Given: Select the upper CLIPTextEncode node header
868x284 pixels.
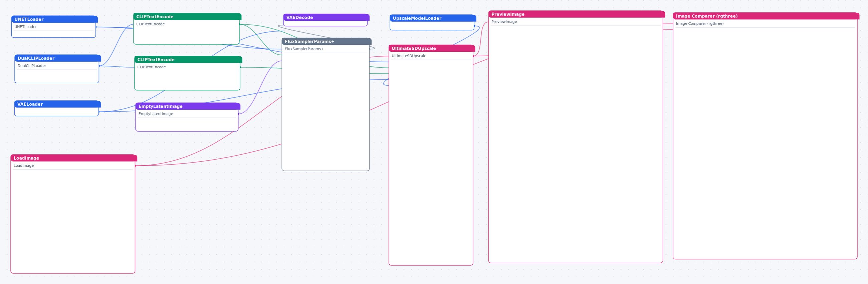Looking at the screenshot, I should point(187,16).
